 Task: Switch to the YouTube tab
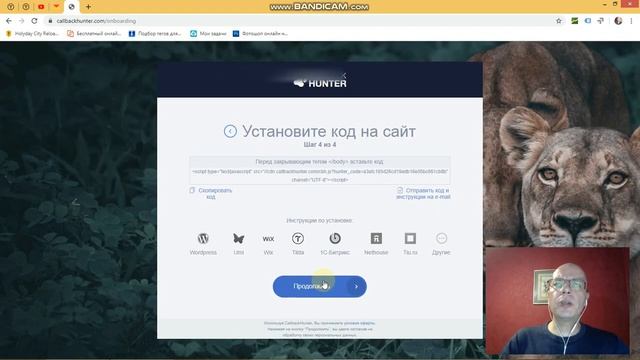pyautogui.click(x=41, y=7)
